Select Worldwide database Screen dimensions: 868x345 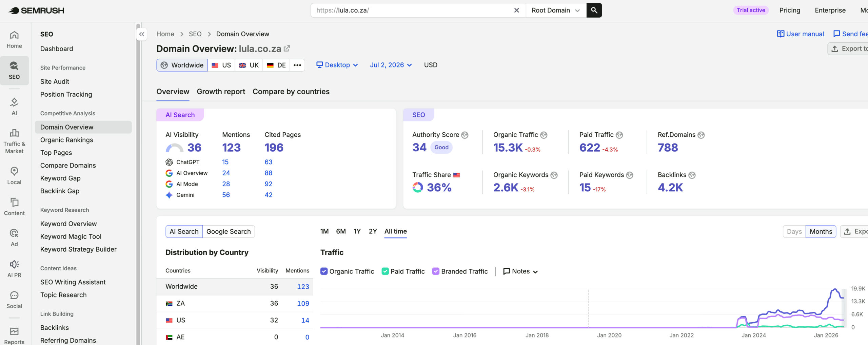click(x=182, y=65)
